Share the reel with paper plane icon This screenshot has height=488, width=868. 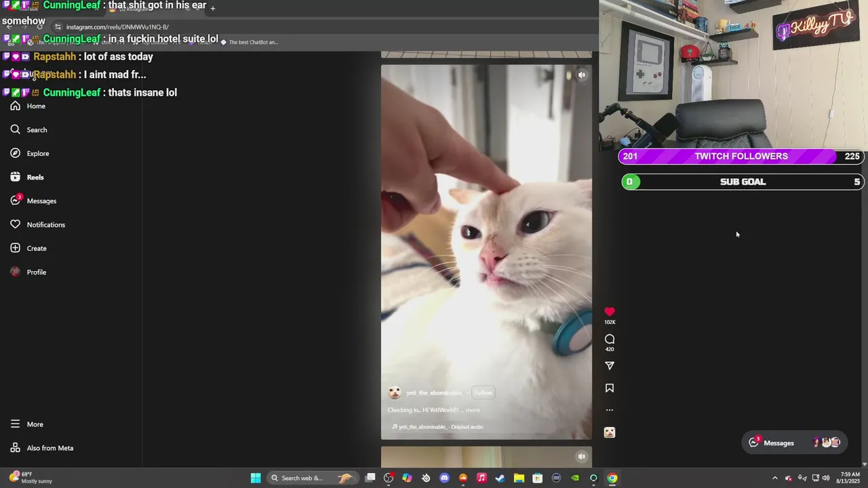click(610, 366)
